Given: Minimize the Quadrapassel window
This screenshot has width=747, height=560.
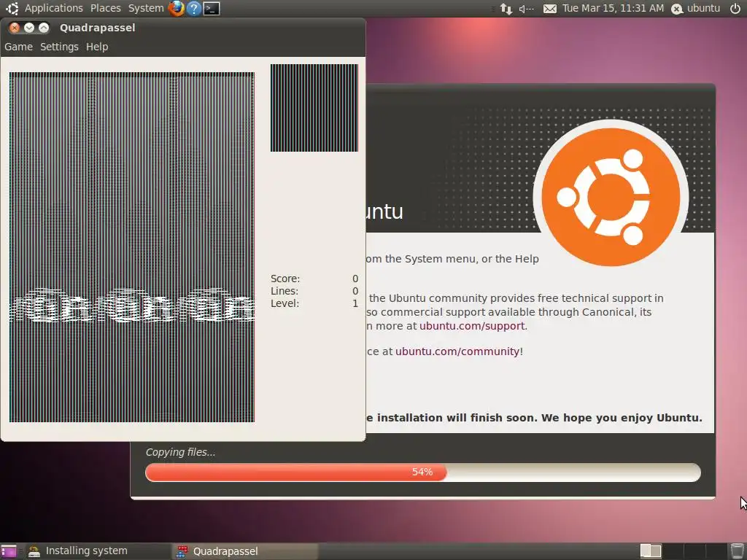Looking at the screenshot, I should coord(29,28).
